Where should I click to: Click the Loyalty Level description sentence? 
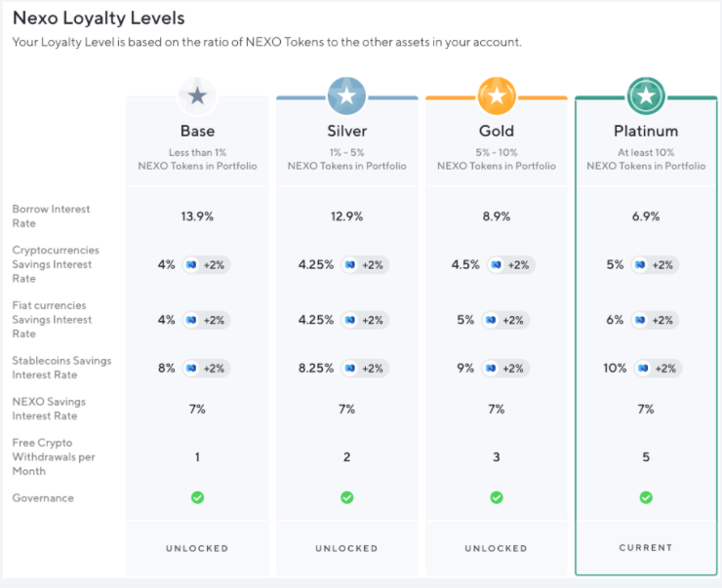(x=267, y=42)
